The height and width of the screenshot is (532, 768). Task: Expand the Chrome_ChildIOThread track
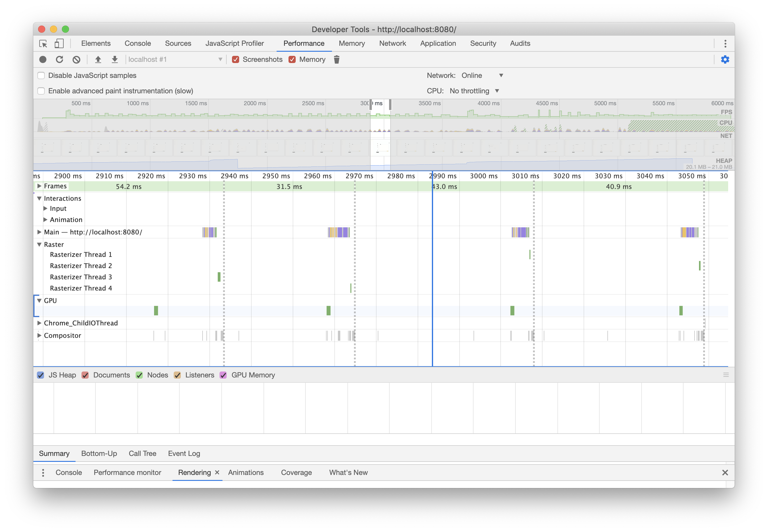click(x=39, y=323)
